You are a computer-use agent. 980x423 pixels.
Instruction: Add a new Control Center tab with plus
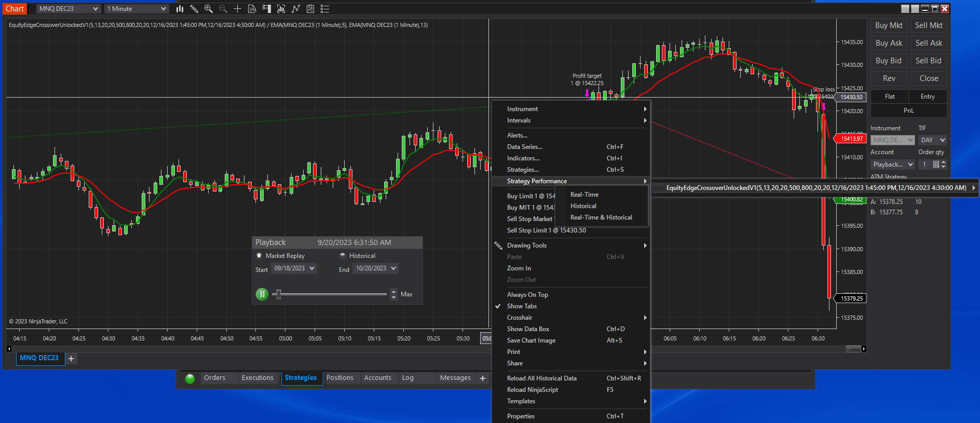(x=483, y=378)
